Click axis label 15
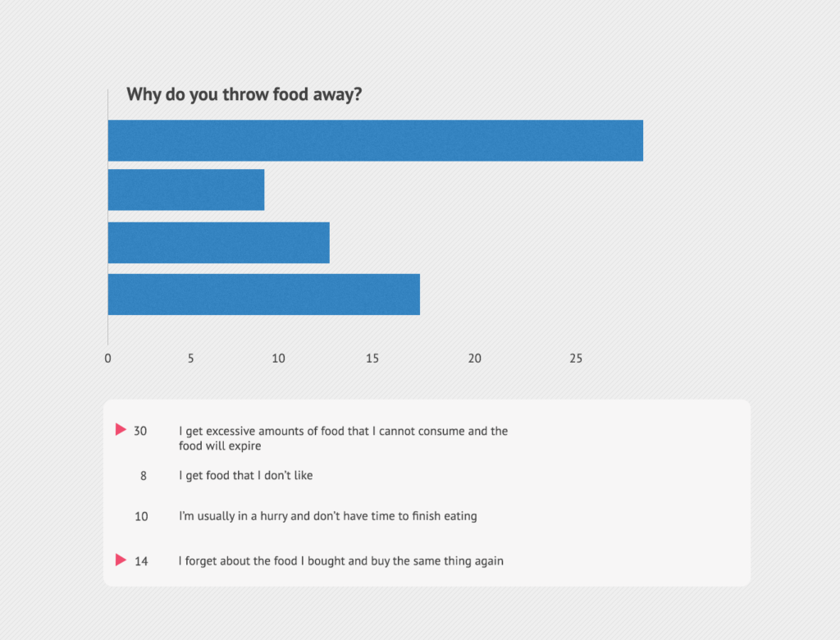 (372, 359)
